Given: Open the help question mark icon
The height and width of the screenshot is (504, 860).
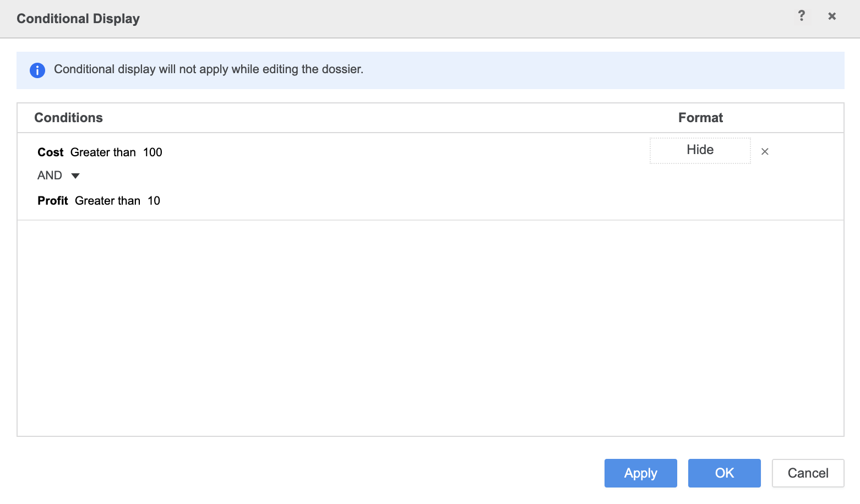Looking at the screenshot, I should [802, 16].
